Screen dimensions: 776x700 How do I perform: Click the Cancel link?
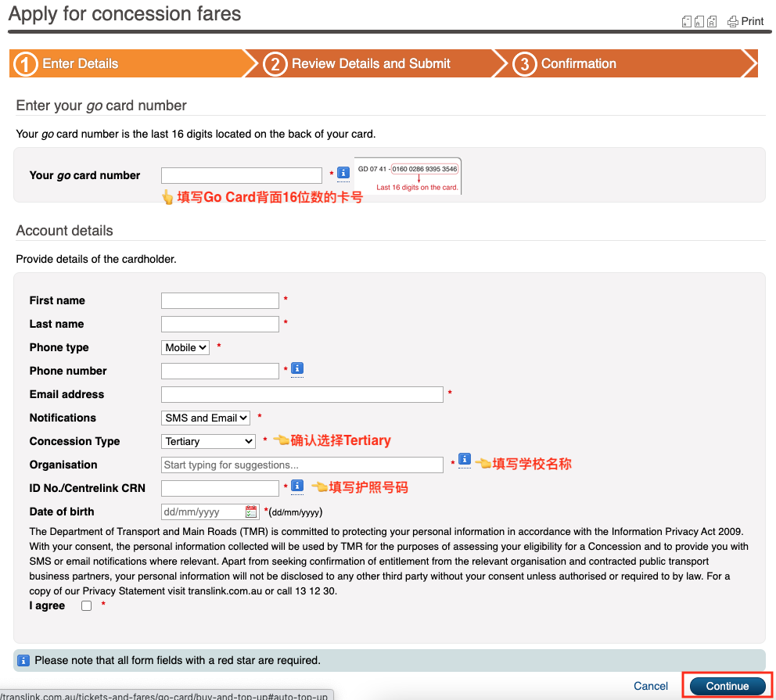[651, 686]
